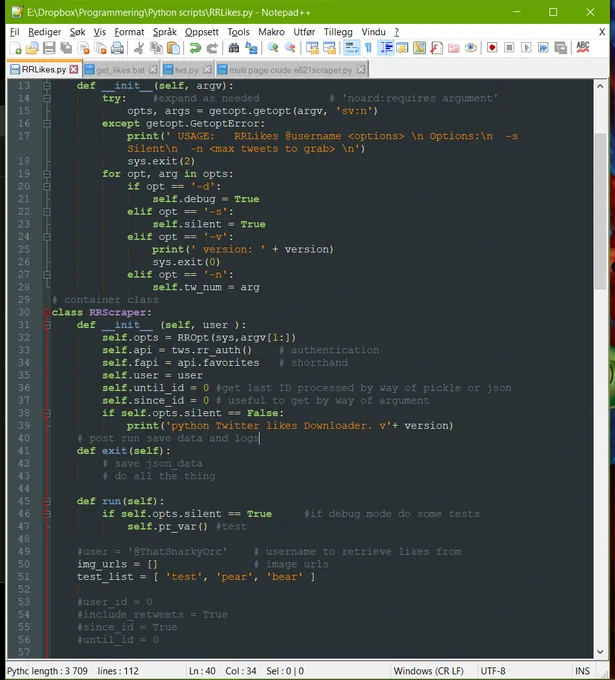Close the tws.py tab
The height and width of the screenshot is (680, 615).
point(207,69)
